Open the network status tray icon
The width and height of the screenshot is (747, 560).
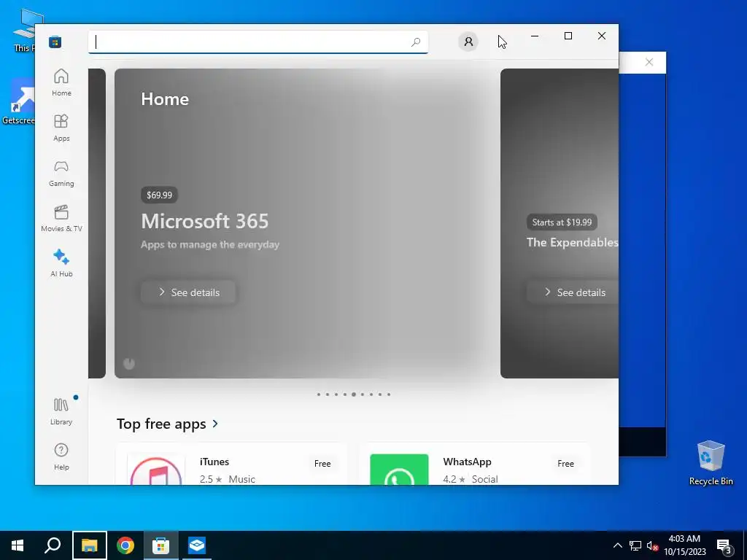[635, 545]
